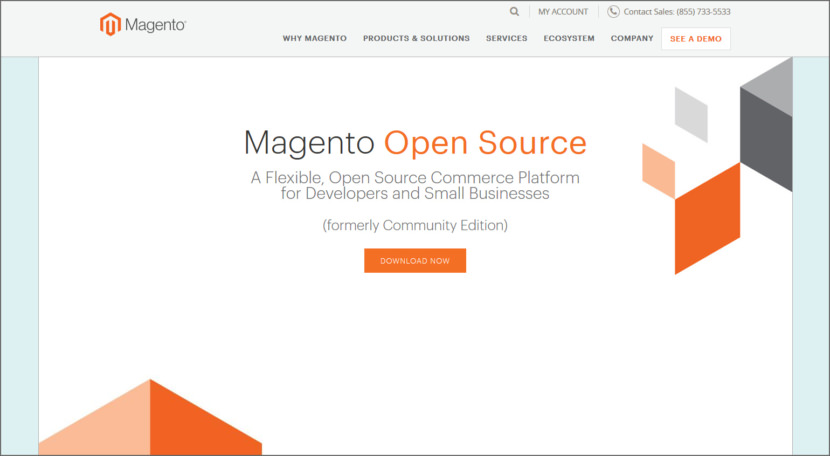830x456 pixels.
Task: Open Products & Solutions menu
Action: 416,39
